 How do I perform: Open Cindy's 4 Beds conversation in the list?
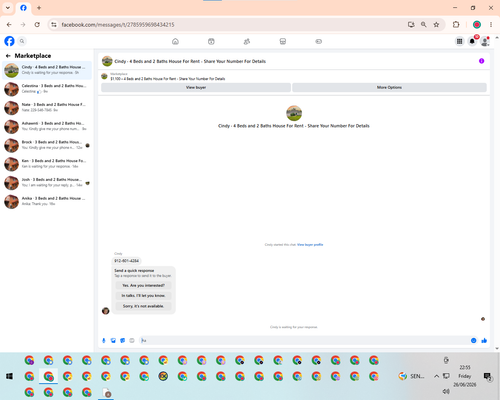click(47, 70)
